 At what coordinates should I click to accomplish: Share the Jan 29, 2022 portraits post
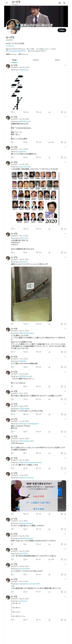pyautogui.click(x=65, y=229)
